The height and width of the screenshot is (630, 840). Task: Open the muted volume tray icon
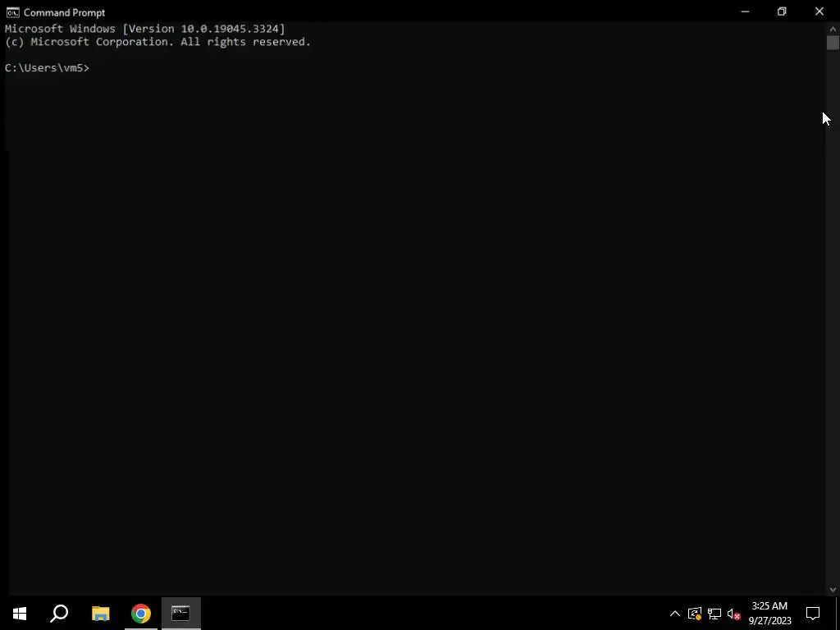[733, 614]
